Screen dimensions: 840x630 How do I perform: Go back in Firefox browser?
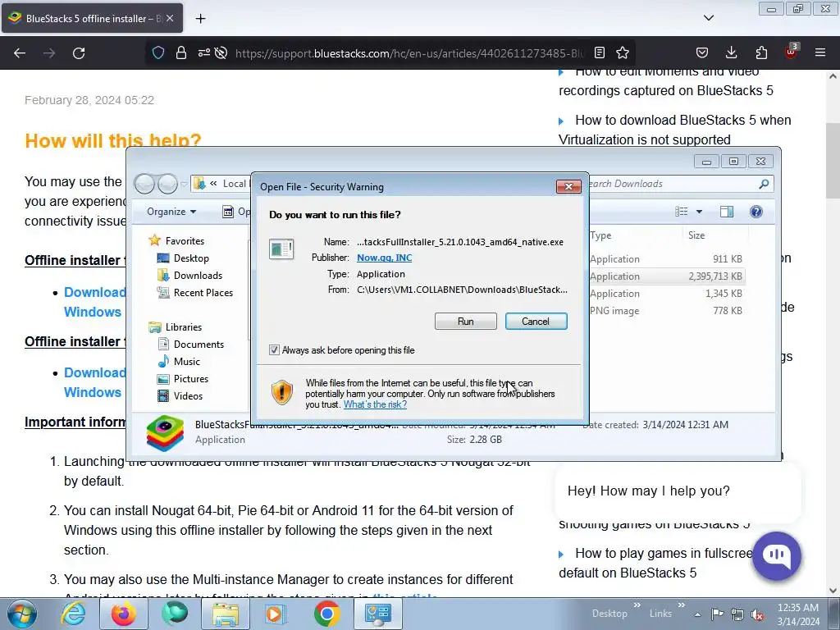(x=20, y=53)
